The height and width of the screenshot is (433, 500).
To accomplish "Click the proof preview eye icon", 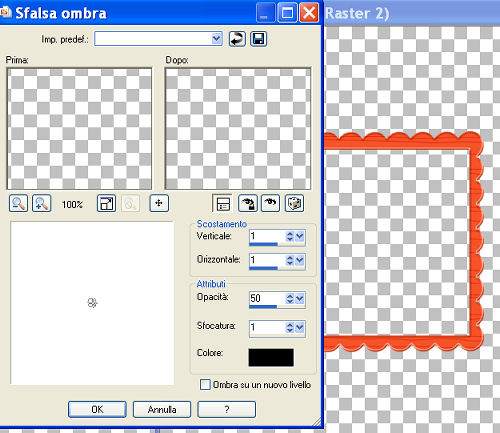I will tap(270, 203).
